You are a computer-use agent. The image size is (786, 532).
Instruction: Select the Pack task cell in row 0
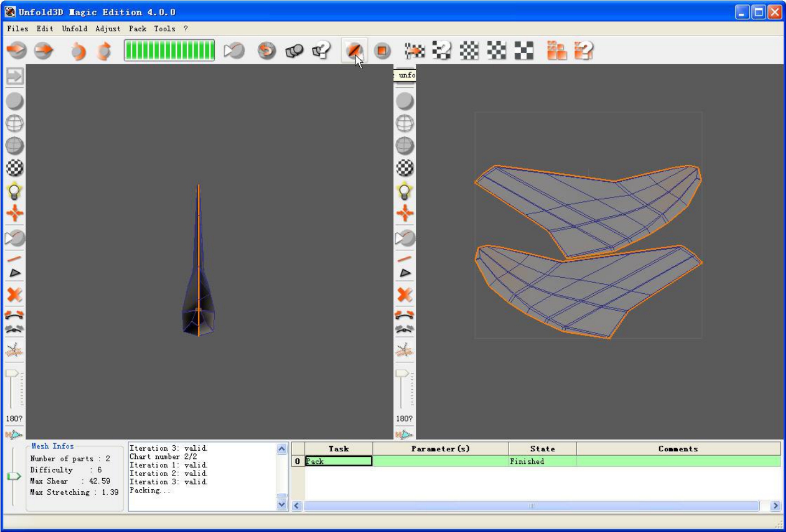[x=339, y=461]
